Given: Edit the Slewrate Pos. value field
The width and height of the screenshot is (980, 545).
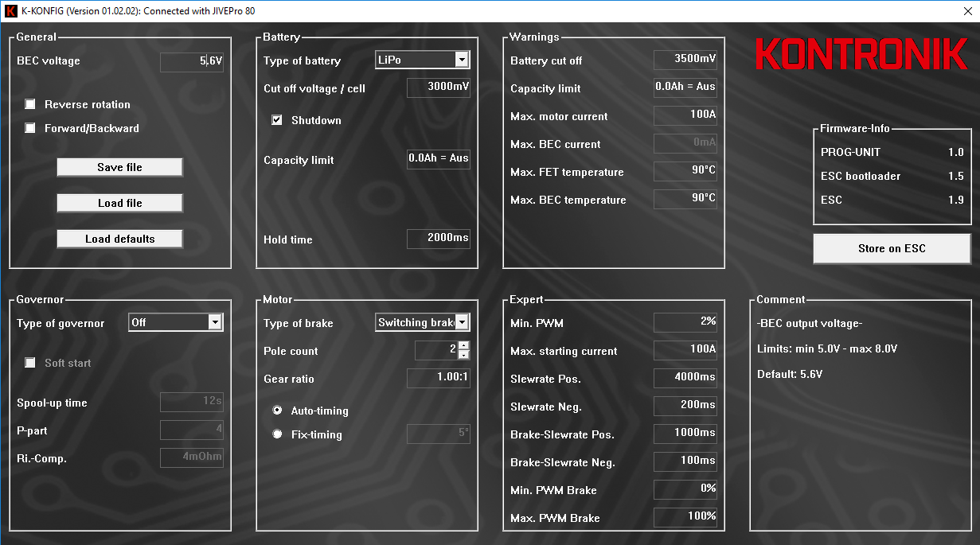Looking at the screenshot, I should click(x=685, y=378).
